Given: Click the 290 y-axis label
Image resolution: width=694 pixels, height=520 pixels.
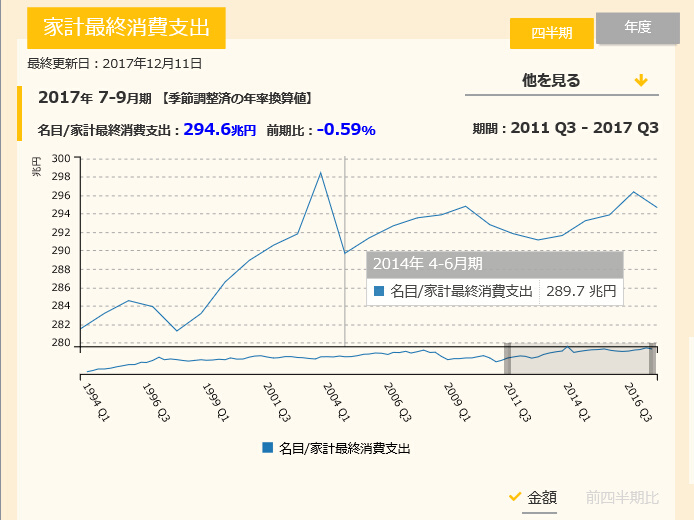Looking at the screenshot, I should coord(61,250).
